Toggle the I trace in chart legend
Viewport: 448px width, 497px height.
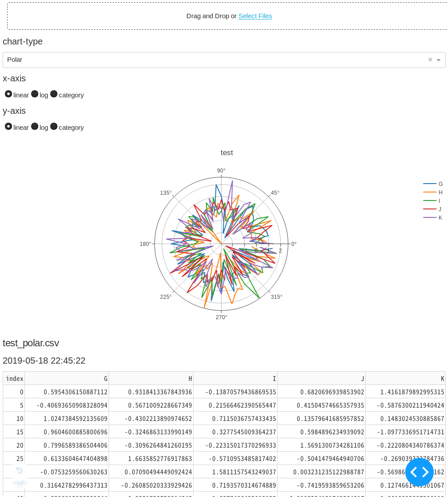point(432,200)
